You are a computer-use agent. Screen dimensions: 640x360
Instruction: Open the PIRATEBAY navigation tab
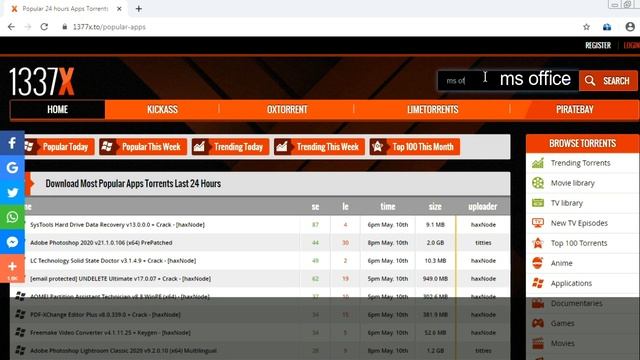tap(575, 109)
